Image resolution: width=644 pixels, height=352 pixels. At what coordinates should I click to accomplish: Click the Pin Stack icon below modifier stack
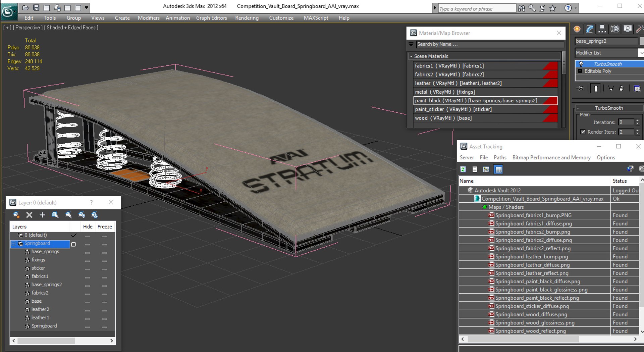[580, 88]
